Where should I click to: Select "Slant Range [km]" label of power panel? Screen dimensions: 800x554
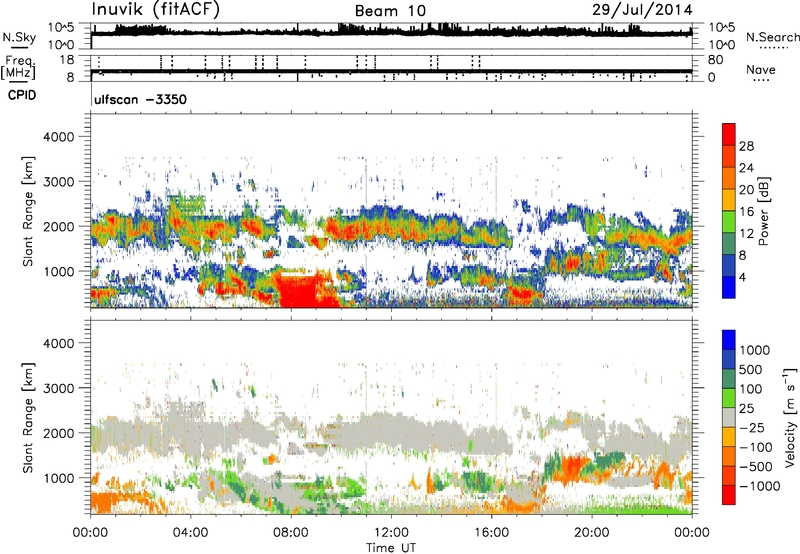(x=28, y=211)
